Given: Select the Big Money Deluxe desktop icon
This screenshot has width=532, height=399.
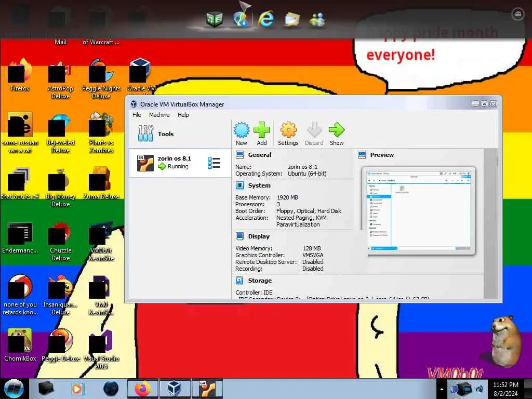Looking at the screenshot, I should (x=60, y=188).
